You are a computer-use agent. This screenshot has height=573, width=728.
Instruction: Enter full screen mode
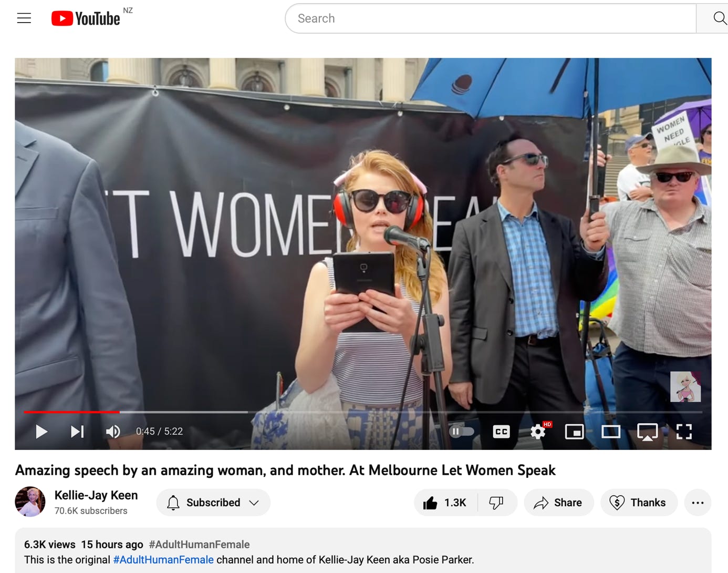tap(684, 432)
